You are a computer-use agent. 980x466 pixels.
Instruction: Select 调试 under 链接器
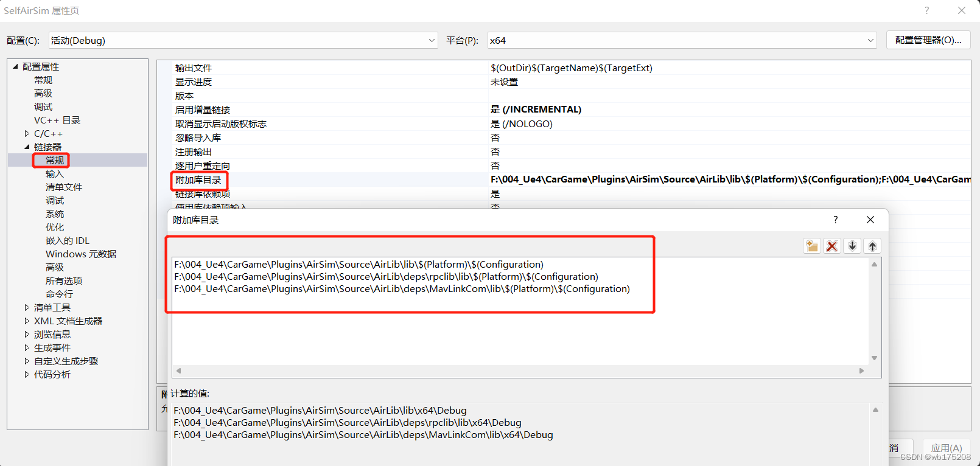[55, 200]
